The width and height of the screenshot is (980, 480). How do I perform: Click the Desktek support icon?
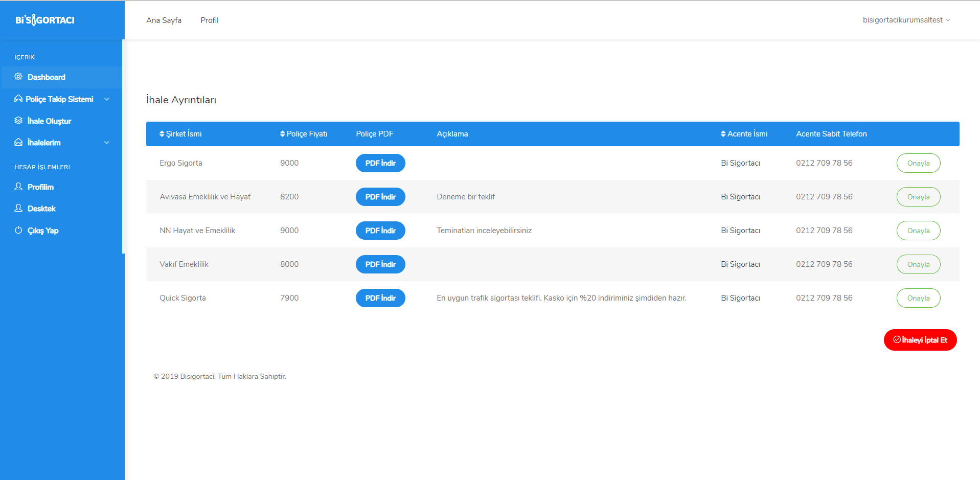18,208
